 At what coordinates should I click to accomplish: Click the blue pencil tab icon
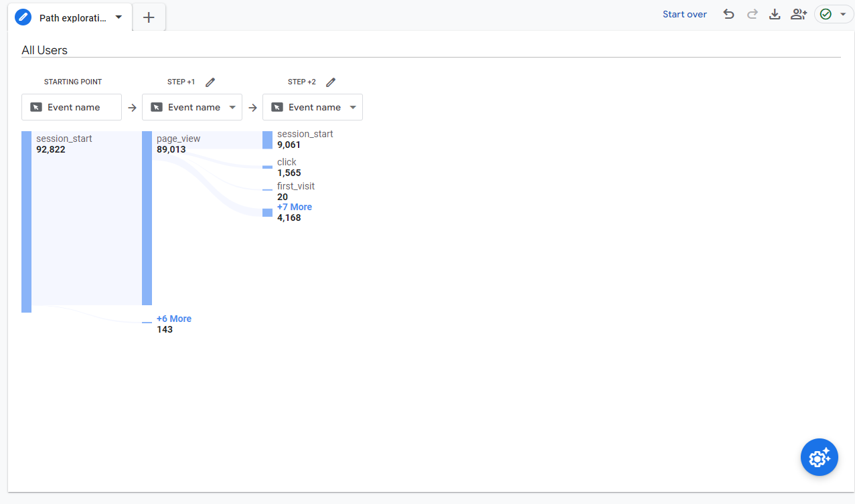click(23, 17)
